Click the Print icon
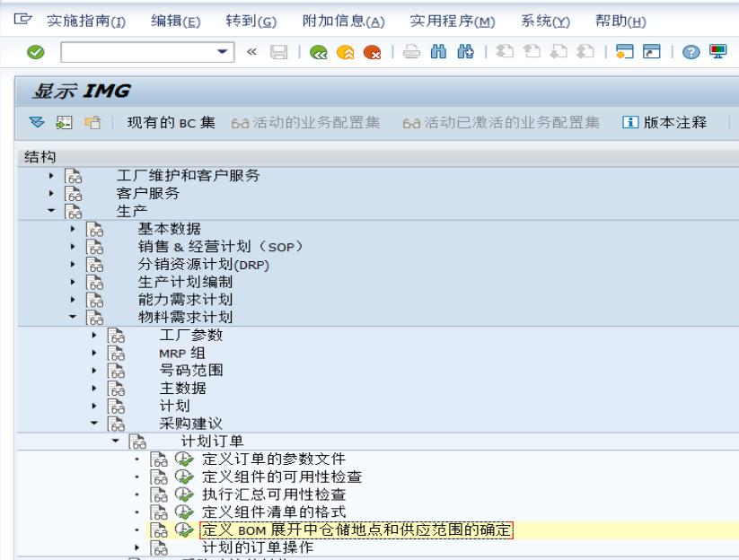Viewport: 739px width, 560px height. point(411,52)
